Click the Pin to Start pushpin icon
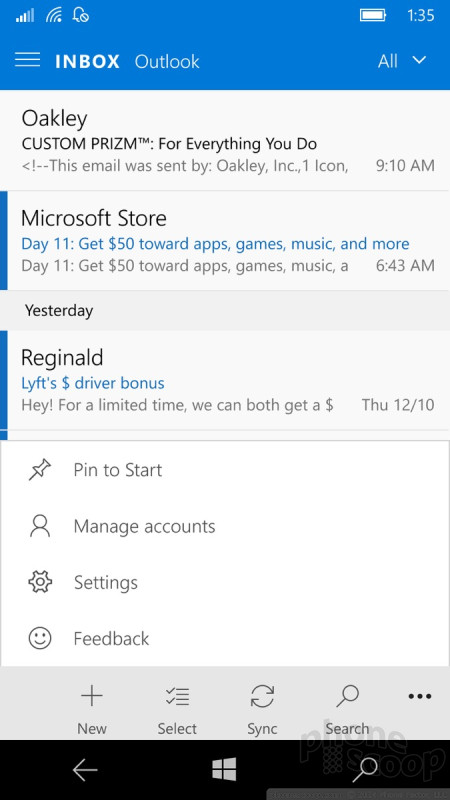 [40, 470]
